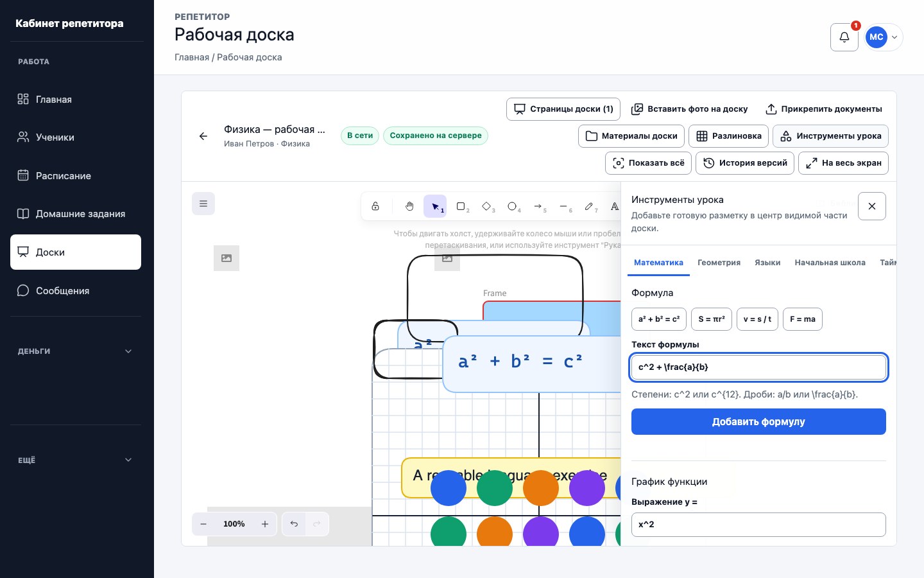
Task: Enter fullscreen with На весь экран
Action: click(x=843, y=163)
